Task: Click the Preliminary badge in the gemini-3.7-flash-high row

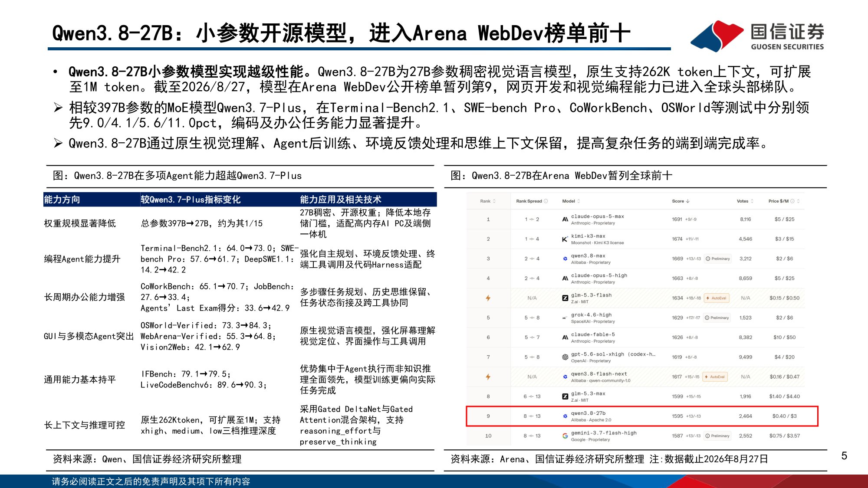Action: coord(717,436)
